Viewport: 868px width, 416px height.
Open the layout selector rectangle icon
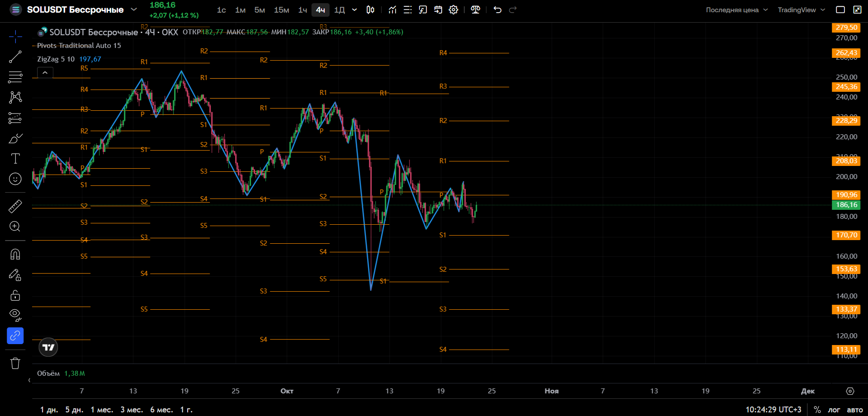pos(840,9)
